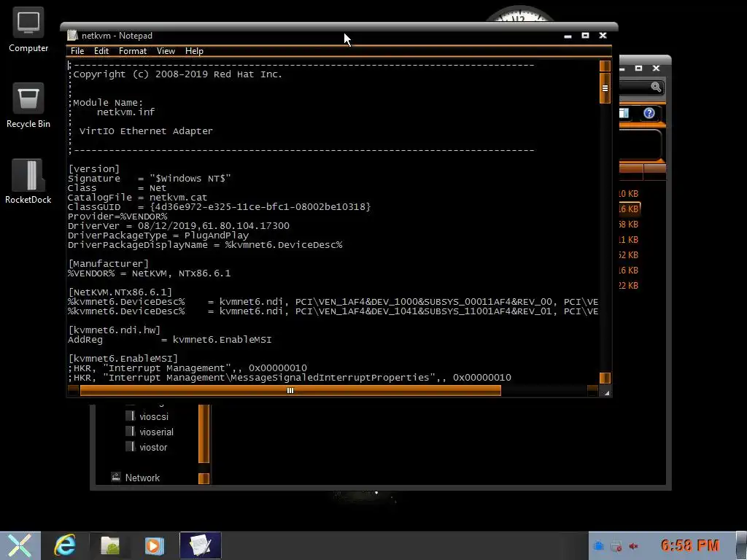Place cursor on the DriverVer line
This screenshot has height=560, width=747.
click(x=179, y=226)
